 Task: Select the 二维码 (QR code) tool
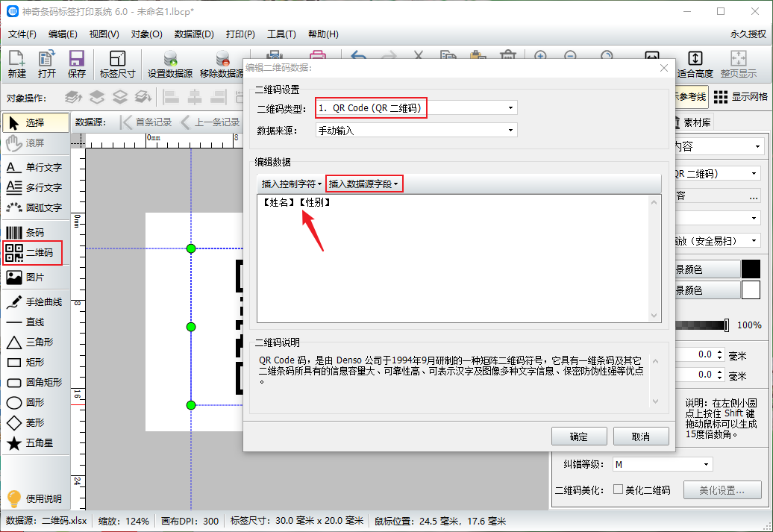33,253
